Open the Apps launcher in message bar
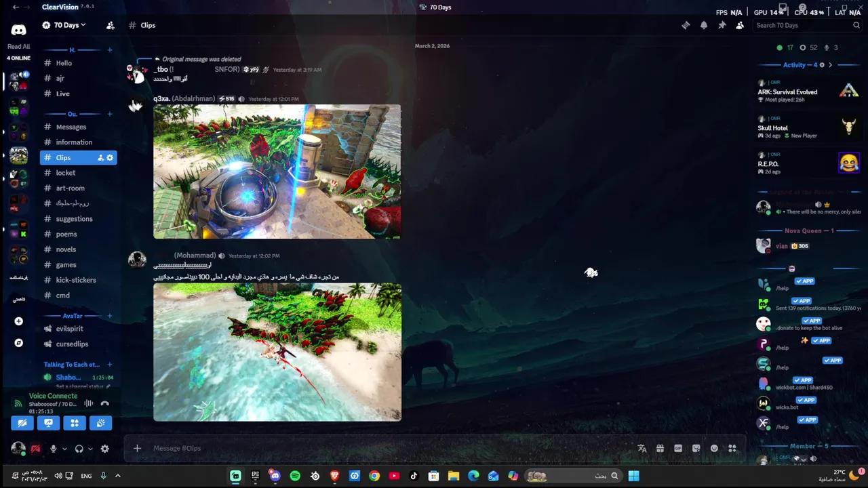 pyautogui.click(x=732, y=448)
